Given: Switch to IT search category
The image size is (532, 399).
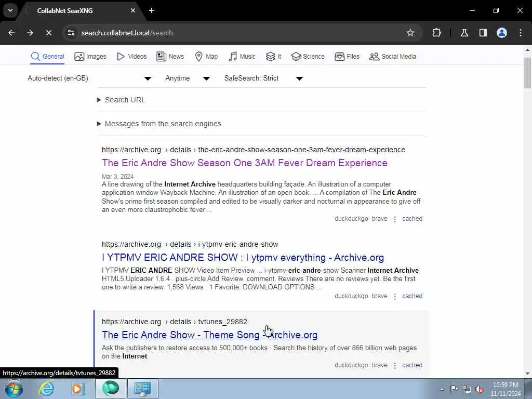Looking at the screenshot, I should coord(273,56).
